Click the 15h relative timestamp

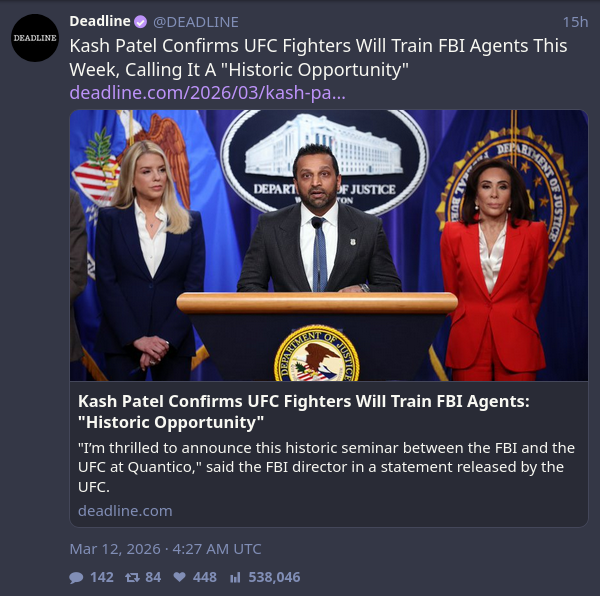pos(575,22)
